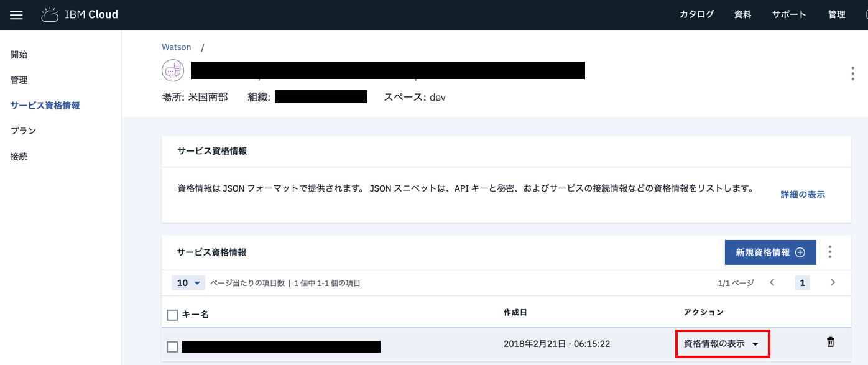The width and height of the screenshot is (868, 365).
Task: Click the date 2018年2月21日 - 06:15:22
Action: click(x=556, y=344)
